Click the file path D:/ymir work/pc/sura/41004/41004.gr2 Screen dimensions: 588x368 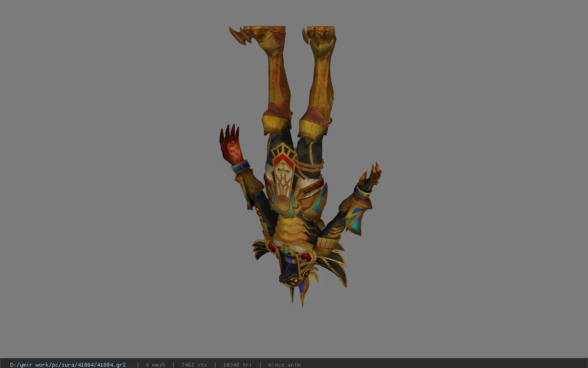(68, 365)
